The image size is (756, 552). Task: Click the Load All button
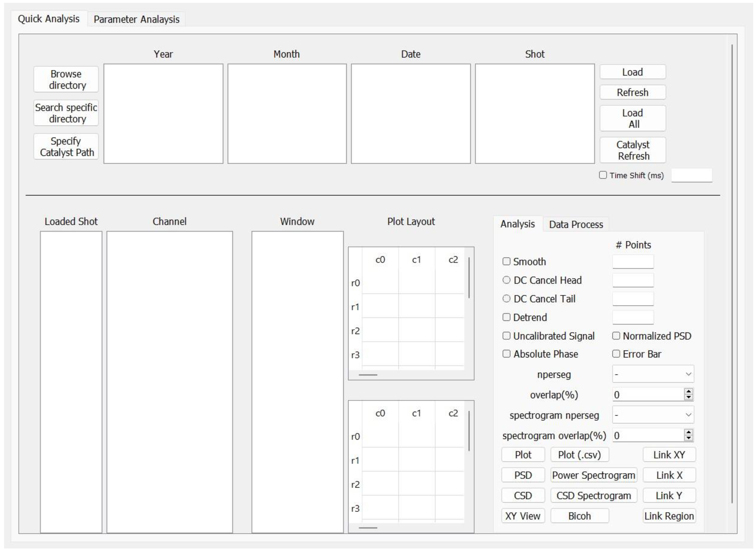632,118
